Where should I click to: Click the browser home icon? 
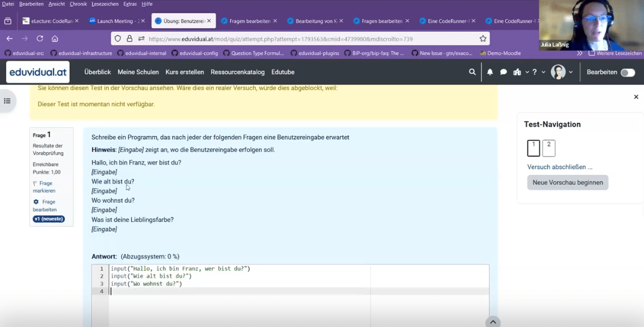pyautogui.click(x=55, y=38)
